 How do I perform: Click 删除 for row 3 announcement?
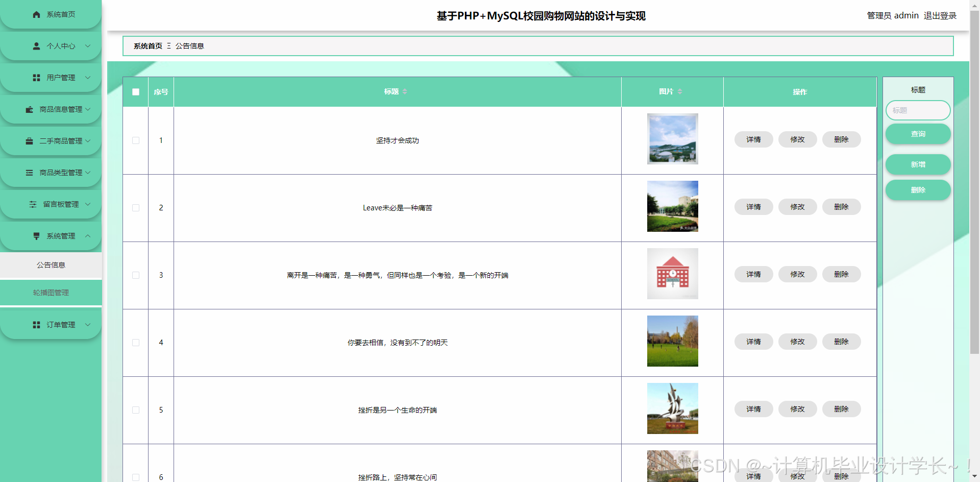(x=841, y=274)
